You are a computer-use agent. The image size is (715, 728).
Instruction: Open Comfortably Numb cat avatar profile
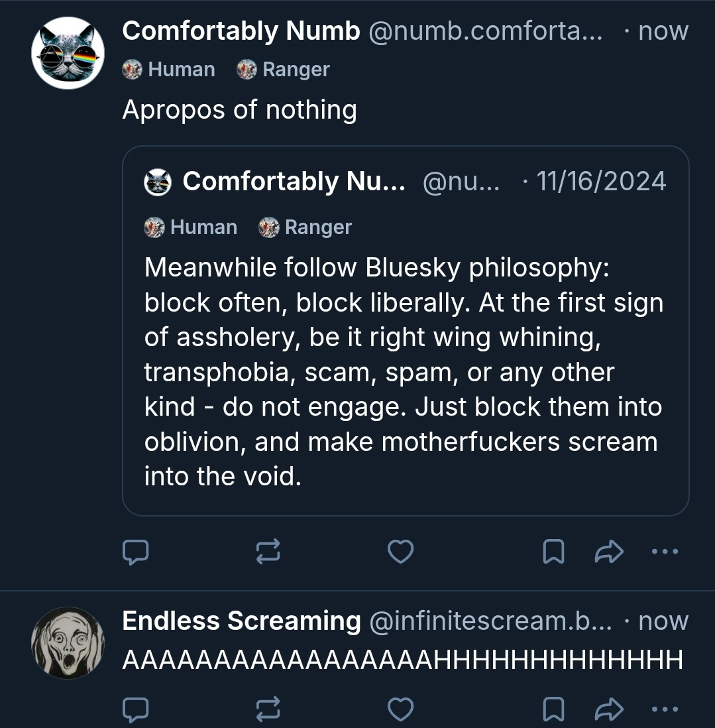coord(68,53)
